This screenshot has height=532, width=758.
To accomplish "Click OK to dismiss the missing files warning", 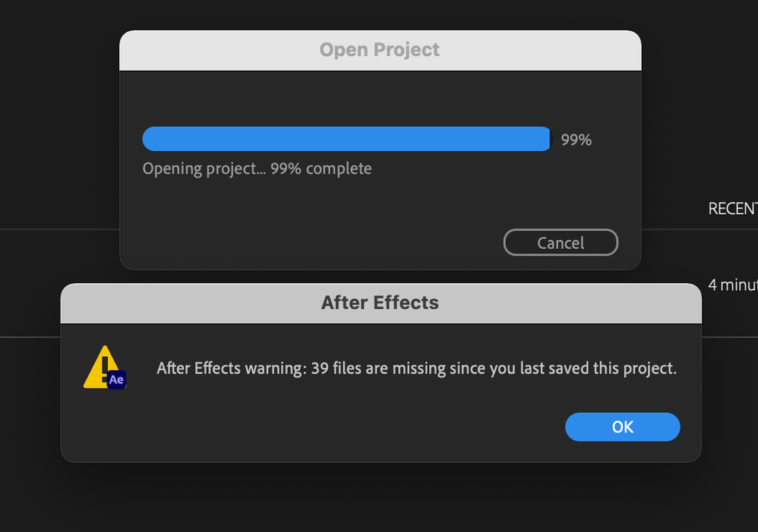I will 622,427.
